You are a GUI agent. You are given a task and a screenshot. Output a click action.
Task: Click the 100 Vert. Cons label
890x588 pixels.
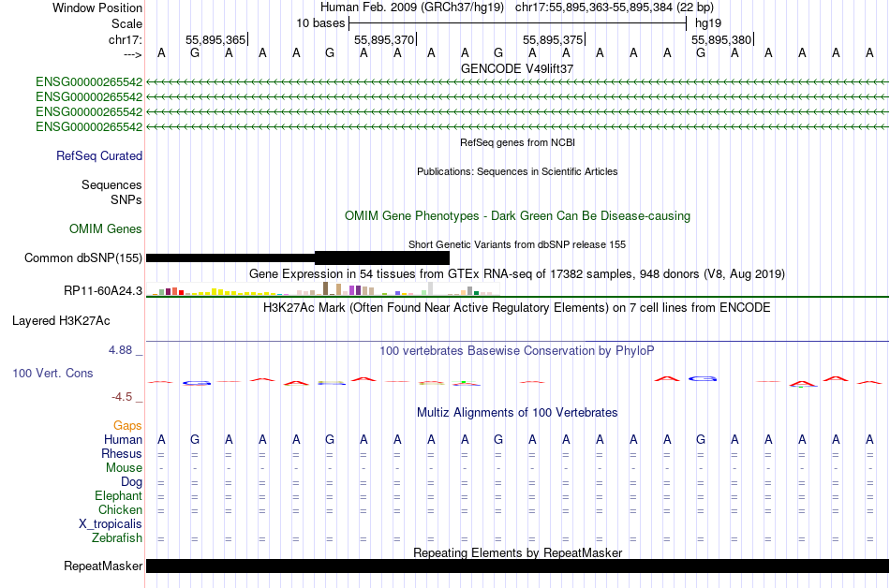(x=52, y=373)
